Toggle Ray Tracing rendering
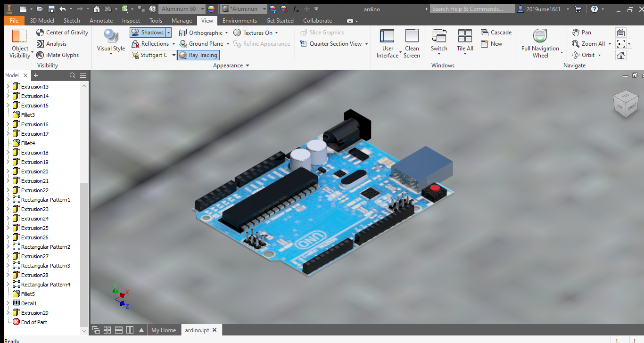Image resolution: width=644 pixels, height=343 pixels. pos(198,55)
